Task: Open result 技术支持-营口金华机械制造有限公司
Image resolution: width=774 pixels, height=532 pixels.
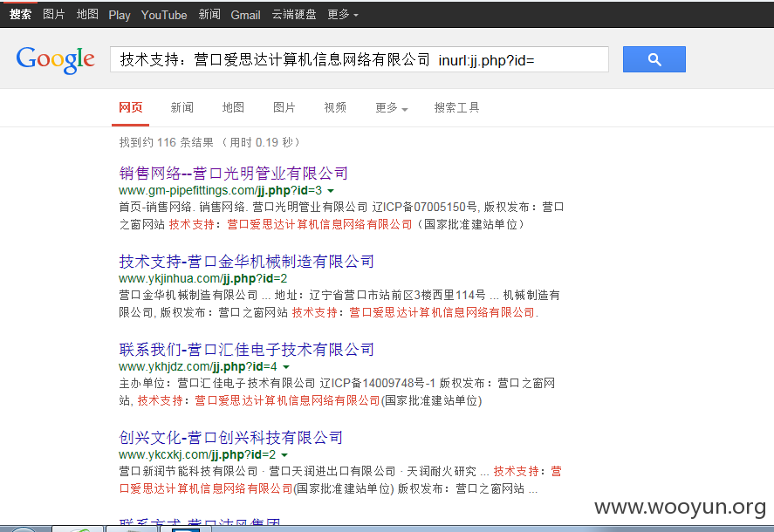Action: (x=246, y=261)
